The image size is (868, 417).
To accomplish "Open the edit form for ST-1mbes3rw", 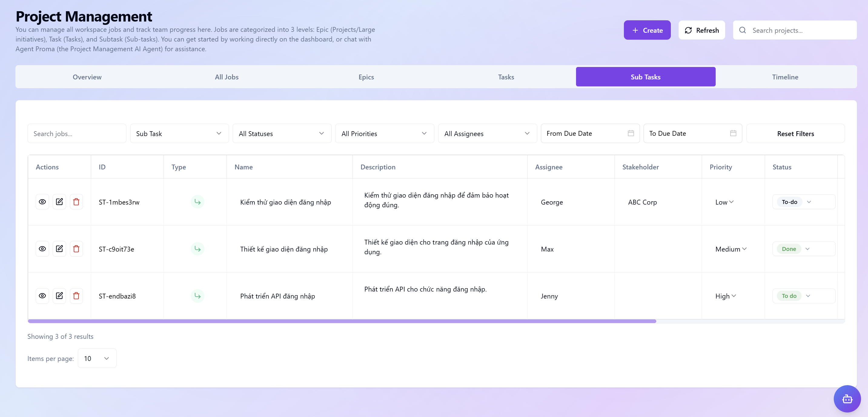I will [x=60, y=202].
